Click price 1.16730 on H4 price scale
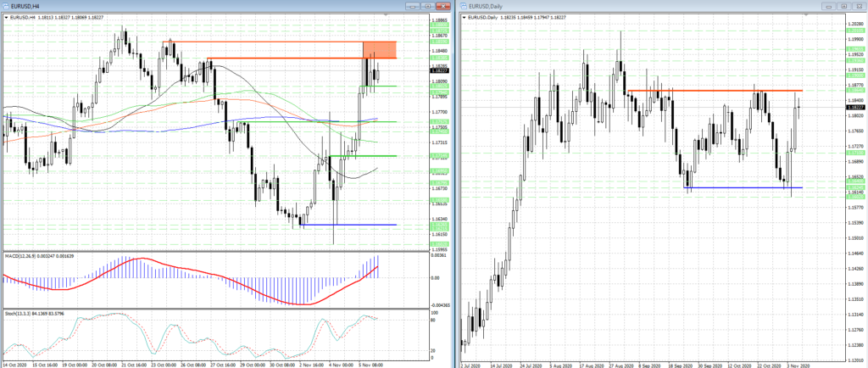The height and width of the screenshot is (368, 868). 439,189
